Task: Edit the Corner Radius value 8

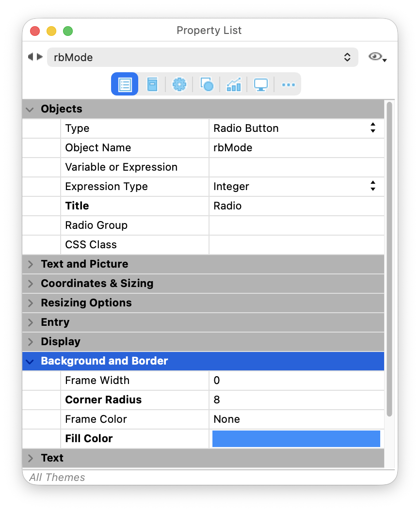Action: click(x=296, y=400)
